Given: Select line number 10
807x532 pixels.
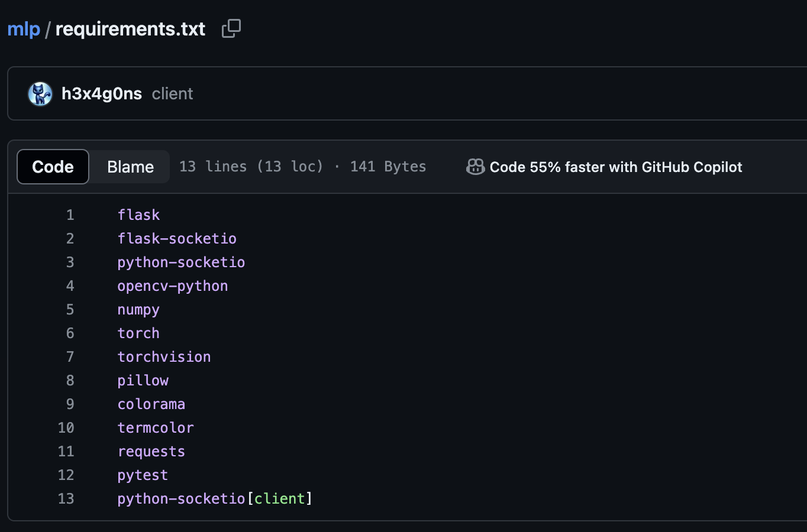Looking at the screenshot, I should point(66,428).
